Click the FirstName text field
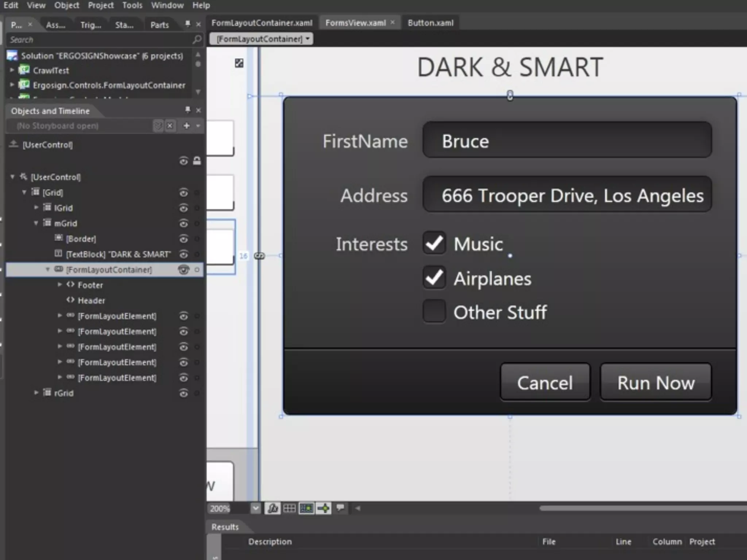Screen dimensions: 747x560 (x=567, y=140)
